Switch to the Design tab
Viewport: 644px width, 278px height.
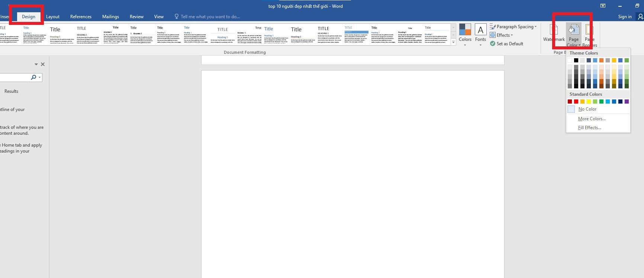tap(29, 17)
